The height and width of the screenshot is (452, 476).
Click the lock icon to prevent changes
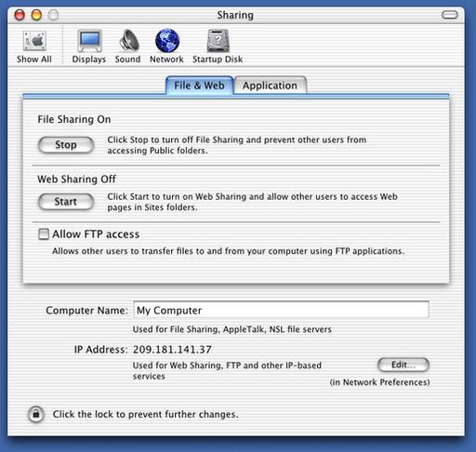(x=36, y=414)
